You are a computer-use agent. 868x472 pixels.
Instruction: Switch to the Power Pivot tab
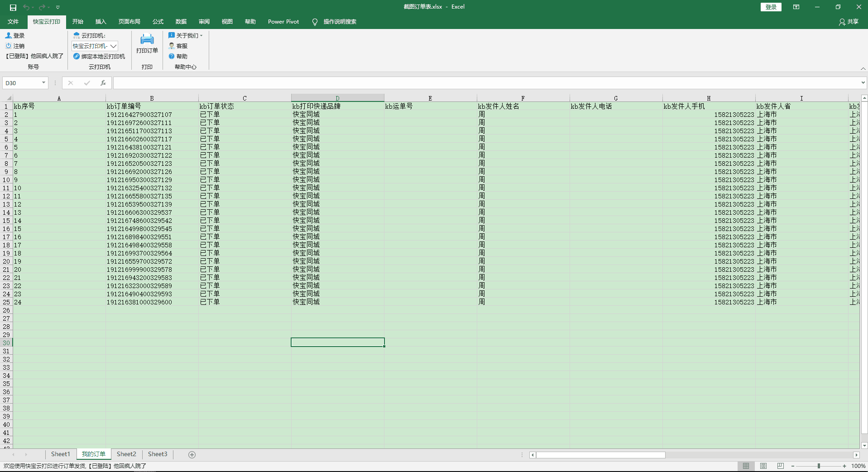(x=283, y=22)
